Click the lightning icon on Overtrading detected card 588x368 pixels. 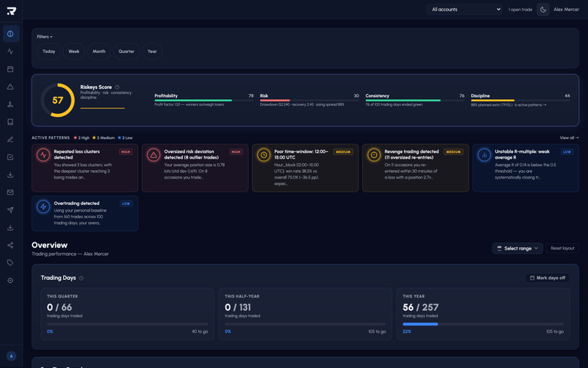tap(43, 206)
